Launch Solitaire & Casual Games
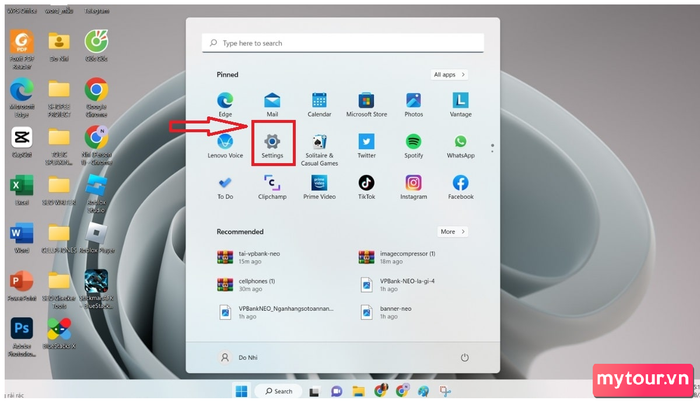The image size is (700, 405). tap(319, 150)
